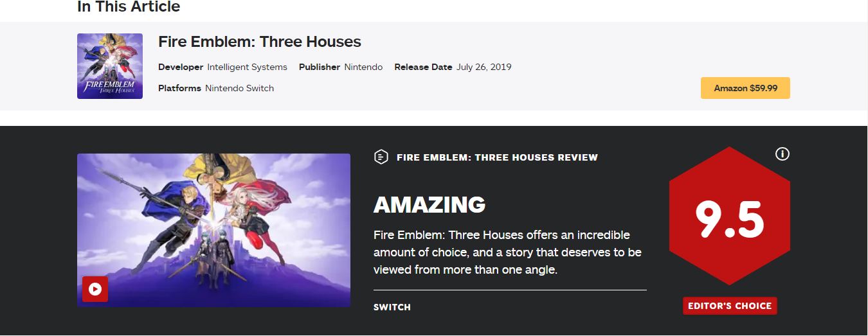Open Fire Emblem: Three Houses Review heading
The width and height of the screenshot is (868, 336).
coord(497,157)
